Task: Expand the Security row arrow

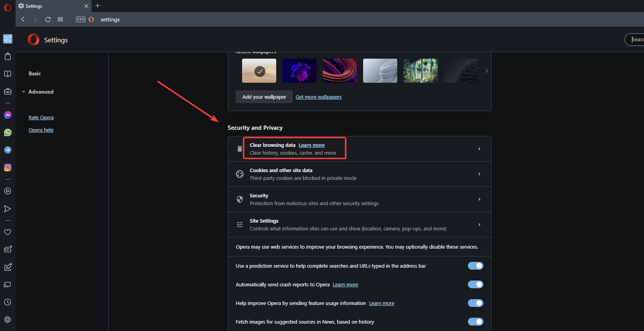Action: click(480, 199)
